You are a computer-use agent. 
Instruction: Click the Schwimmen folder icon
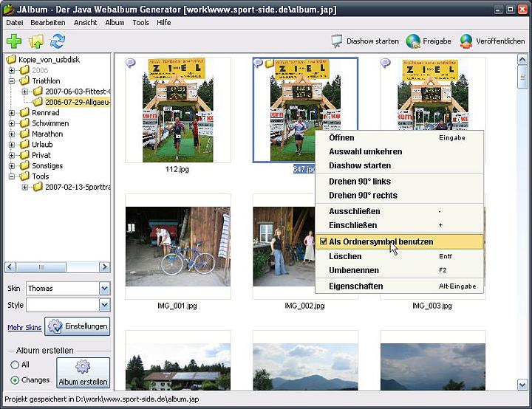(24, 123)
